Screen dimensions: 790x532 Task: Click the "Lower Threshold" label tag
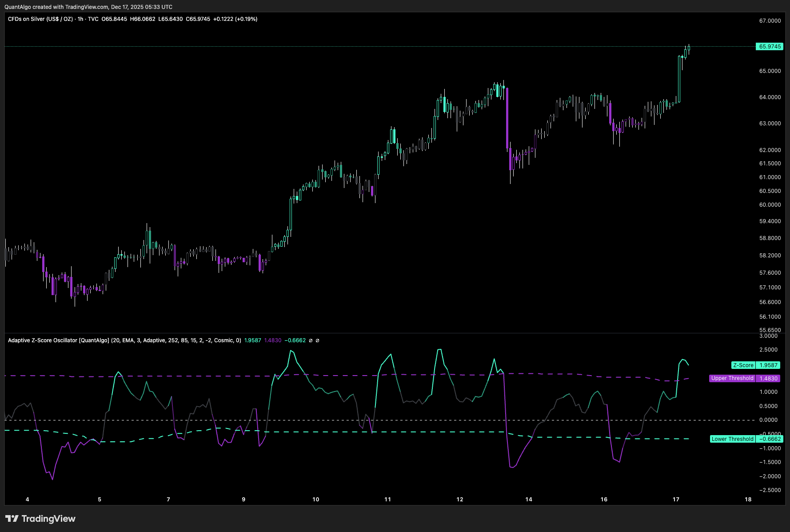point(733,439)
